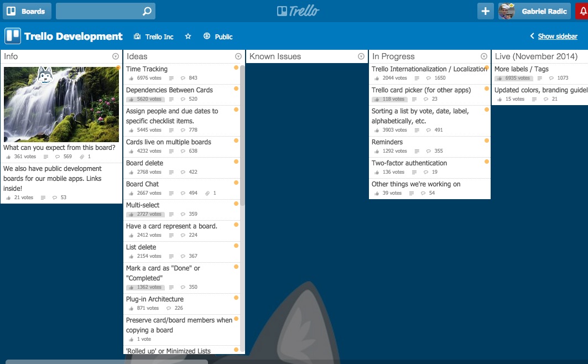Click the orange label on the Multi-select card

236,204
